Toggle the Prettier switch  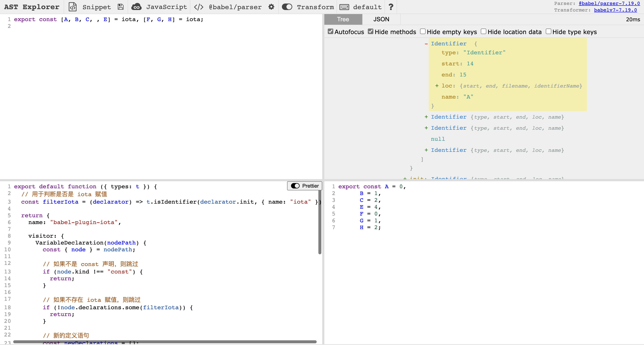point(295,186)
